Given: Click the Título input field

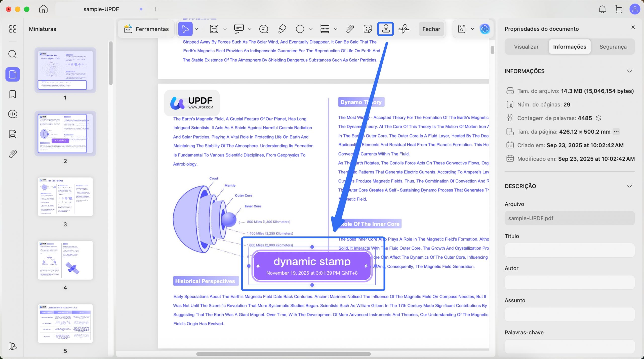Looking at the screenshot, I should 570,250.
